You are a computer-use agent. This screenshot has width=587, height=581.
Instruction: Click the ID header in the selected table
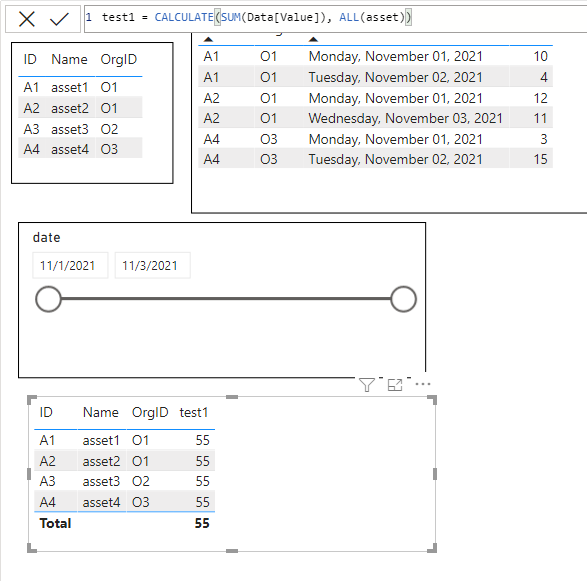point(46,413)
